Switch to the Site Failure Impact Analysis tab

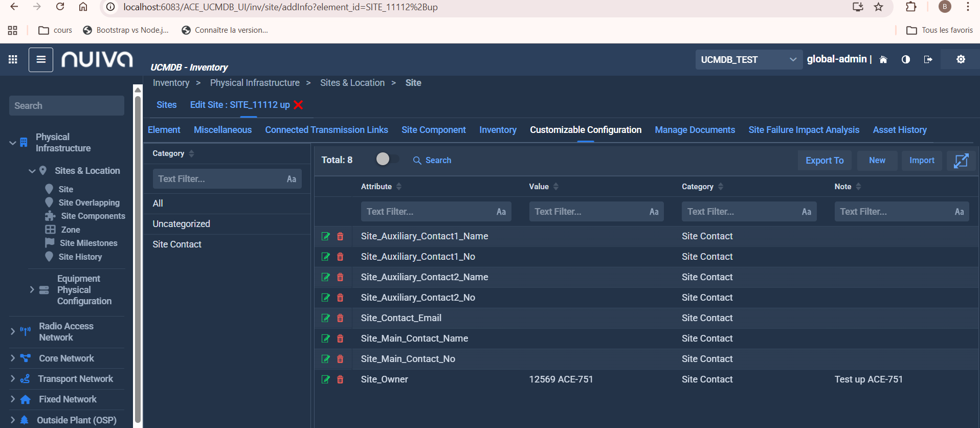(x=804, y=130)
